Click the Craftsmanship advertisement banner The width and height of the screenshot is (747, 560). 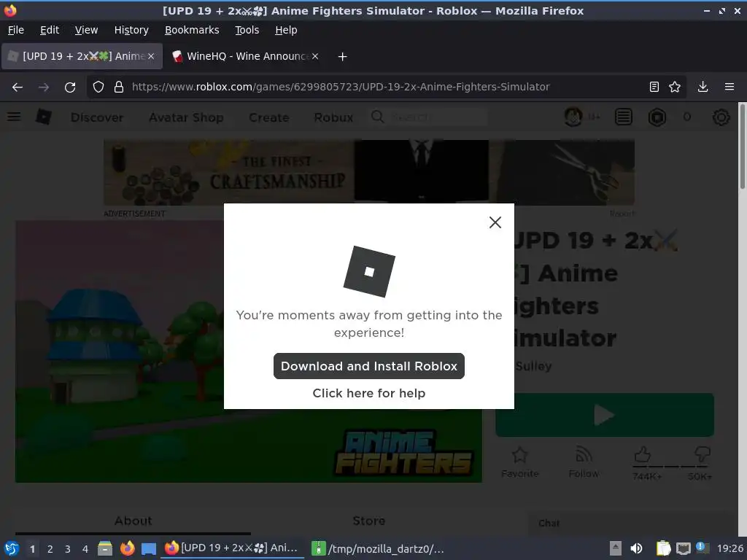click(x=368, y=172)
